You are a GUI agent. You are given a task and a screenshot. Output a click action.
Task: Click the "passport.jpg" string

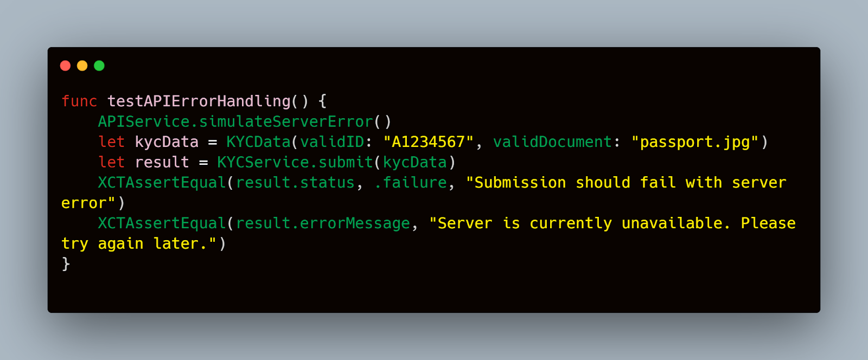coord(695,142)
